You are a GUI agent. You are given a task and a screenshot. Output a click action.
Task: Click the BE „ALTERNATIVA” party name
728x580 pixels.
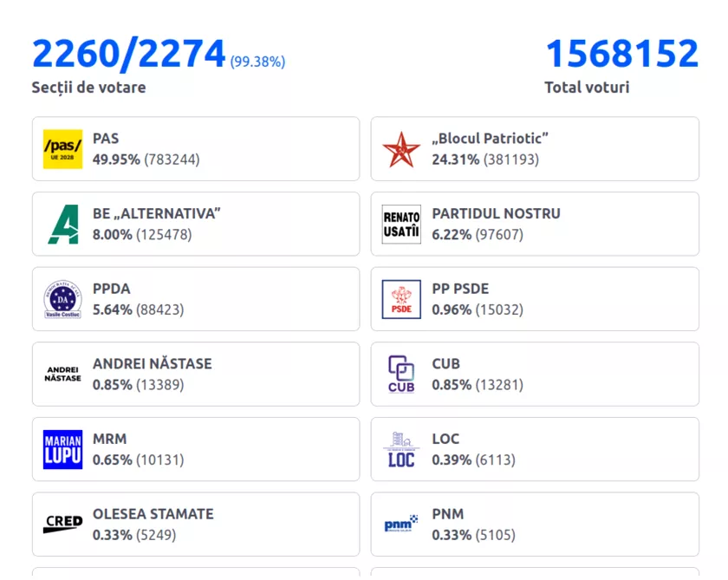pos(156,213)
